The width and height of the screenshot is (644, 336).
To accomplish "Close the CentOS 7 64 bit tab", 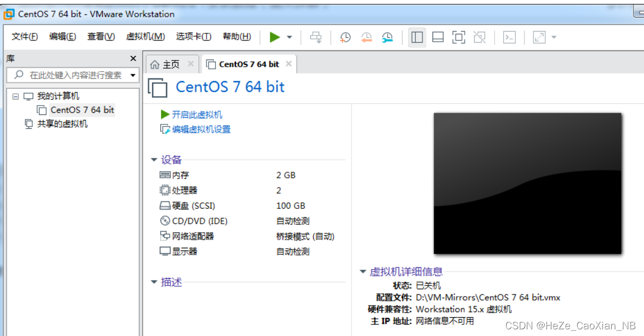I will pos(289,64).
